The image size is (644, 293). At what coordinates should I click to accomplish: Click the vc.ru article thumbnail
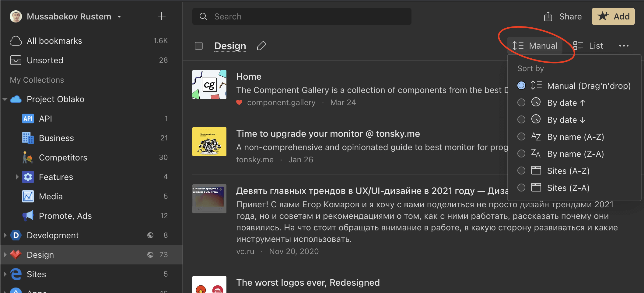[x=209, y=199]
